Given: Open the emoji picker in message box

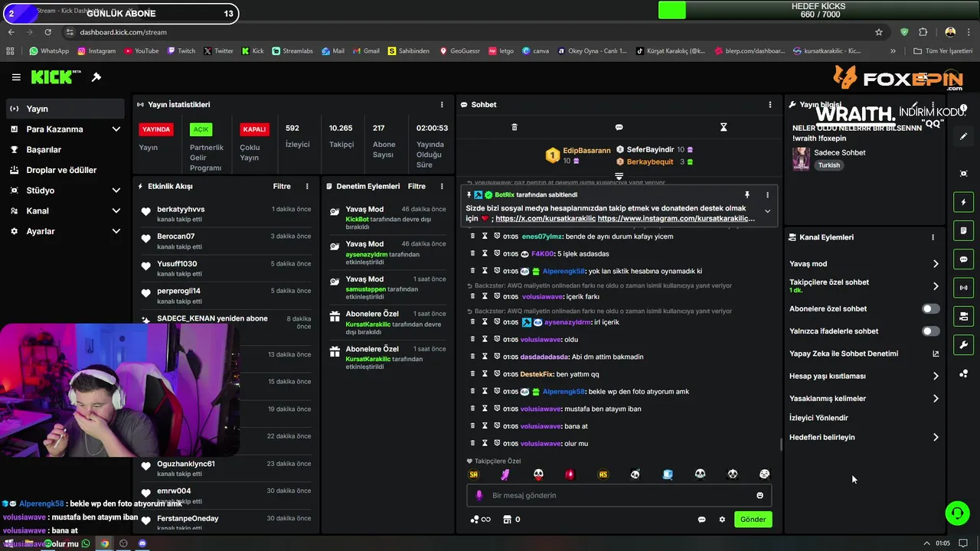Looking at the screenshot, I should pyautogui.click(x=760, y=495).
